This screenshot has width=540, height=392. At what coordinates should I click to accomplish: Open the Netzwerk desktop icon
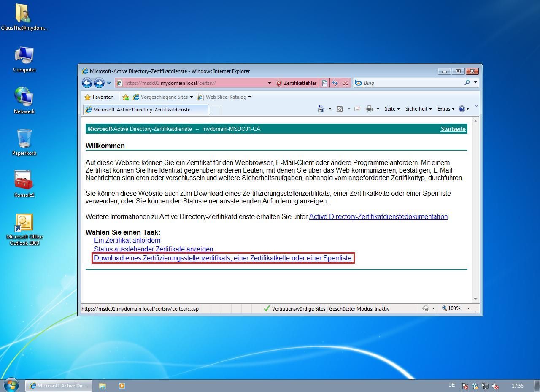coord(24,100)
